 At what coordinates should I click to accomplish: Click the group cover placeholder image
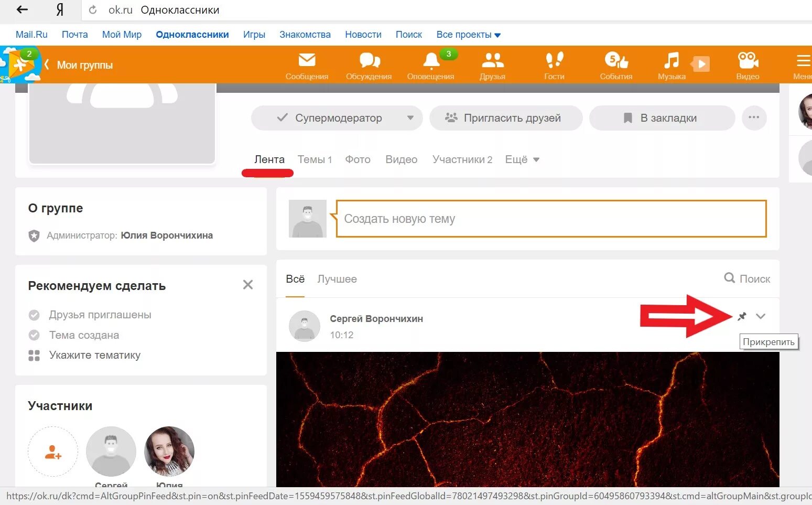coord(122,124)
